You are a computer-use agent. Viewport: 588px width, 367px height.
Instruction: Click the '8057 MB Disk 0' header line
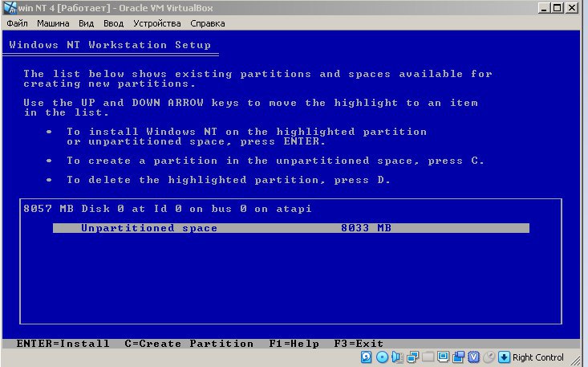pyautogui.click(x=167, y=209)
